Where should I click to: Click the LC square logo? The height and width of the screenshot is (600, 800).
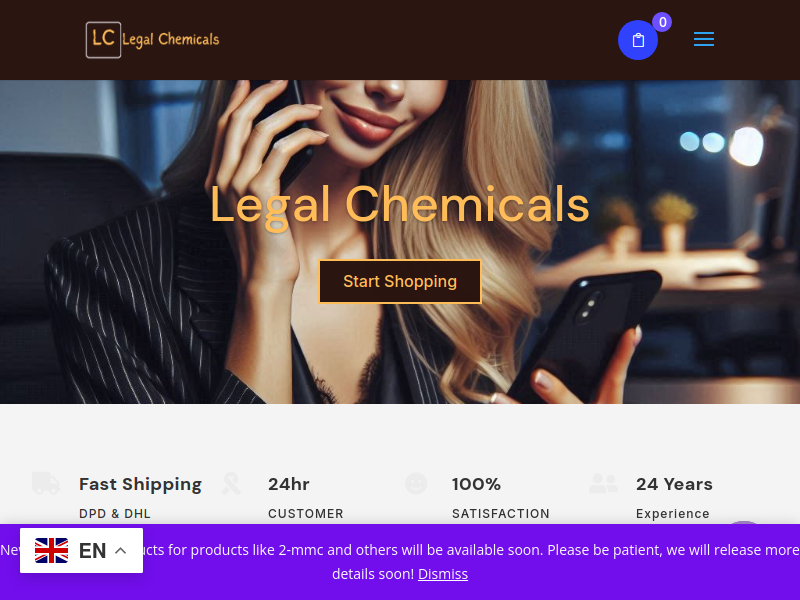tap(104, 40)
